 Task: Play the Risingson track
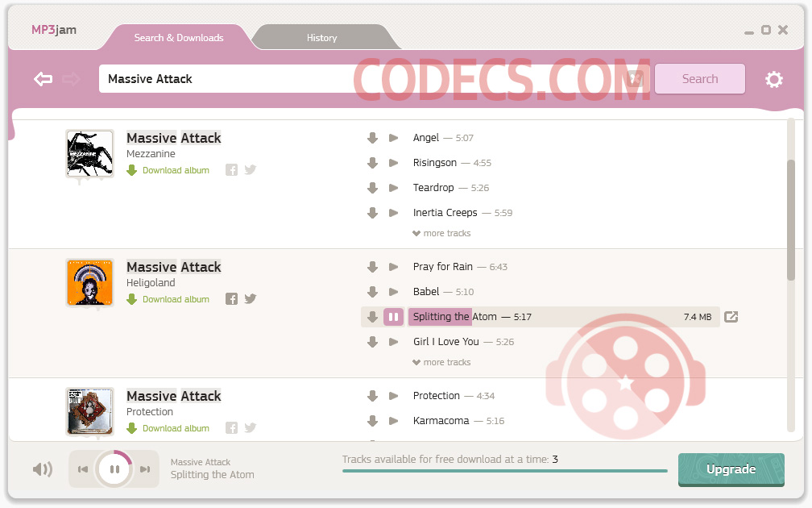click(394, 163)
